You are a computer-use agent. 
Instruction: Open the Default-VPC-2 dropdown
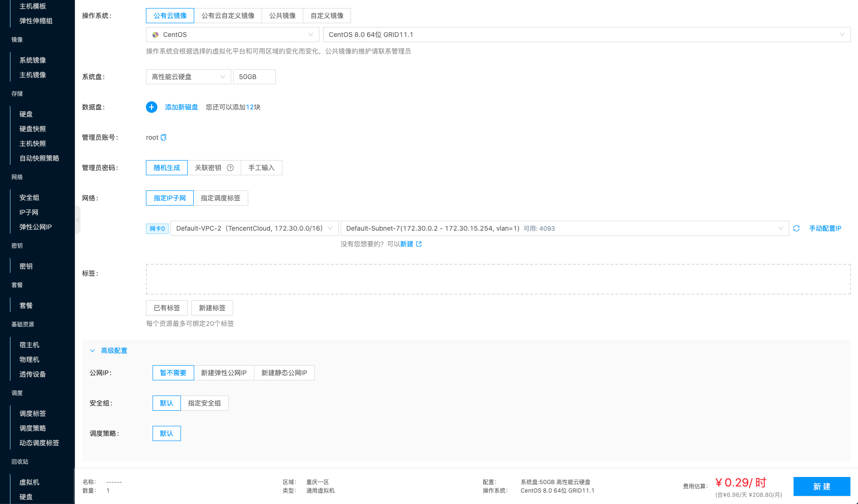(x=254, y=228)
